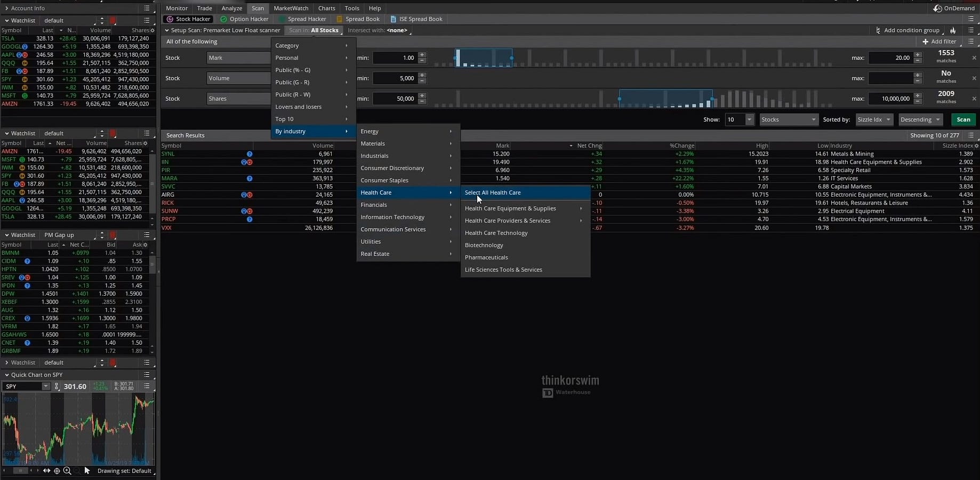This screenshot has height=480, width=980.
Task: Increase the Mark filter max with the up stepper
Action: 918,55
